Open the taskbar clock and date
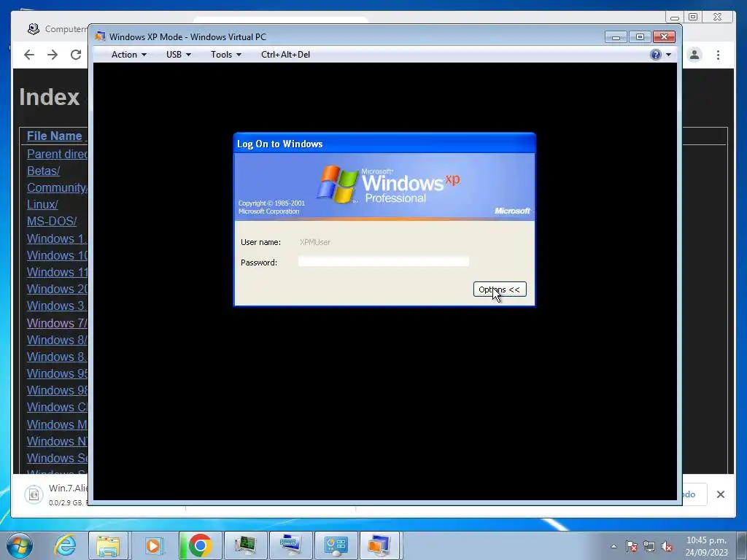 point(706,546)
